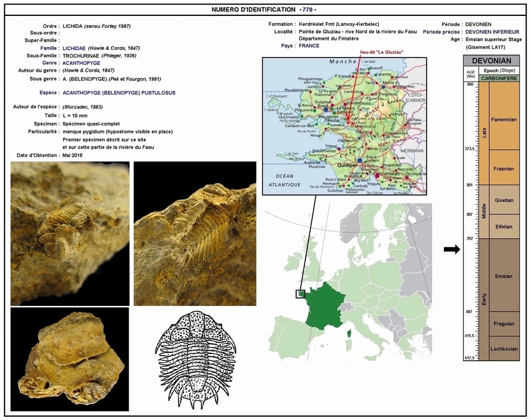
Task: Click Département du Finistère text
Action: pyautogui.click(x=329, y=38)
